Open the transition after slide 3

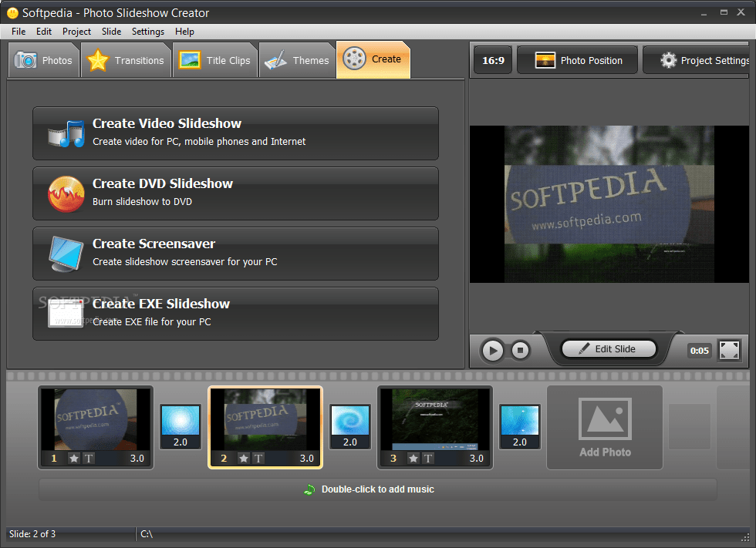tap(520, 427)
